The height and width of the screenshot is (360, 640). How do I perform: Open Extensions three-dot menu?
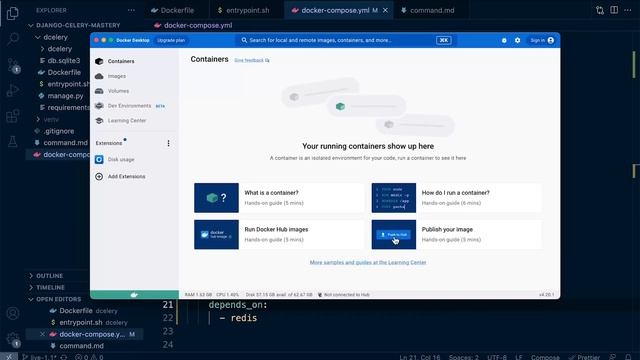click(x=168, y=143)
